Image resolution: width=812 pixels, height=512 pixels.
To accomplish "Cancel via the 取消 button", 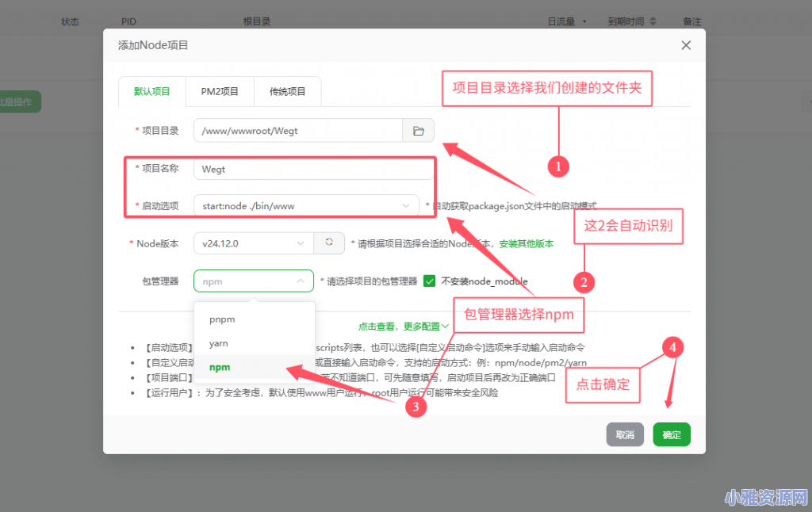I will coord(625,434).
